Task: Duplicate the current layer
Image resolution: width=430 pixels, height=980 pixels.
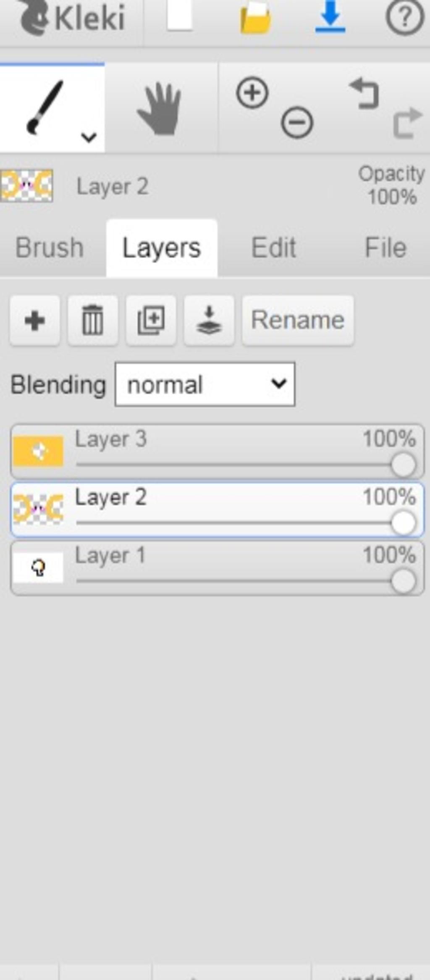Action: coord(151,321)
